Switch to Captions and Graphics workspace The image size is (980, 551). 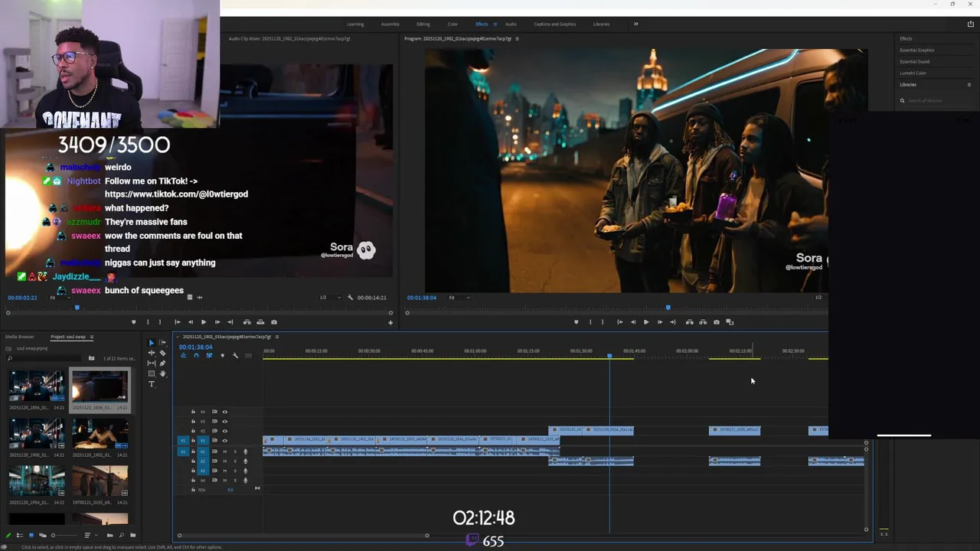click(x=555, y=24)
